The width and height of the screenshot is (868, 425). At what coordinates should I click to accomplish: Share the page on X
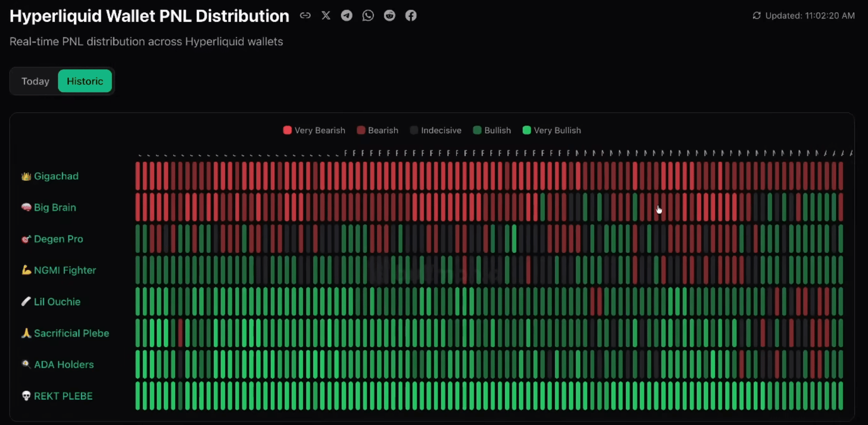326,16
